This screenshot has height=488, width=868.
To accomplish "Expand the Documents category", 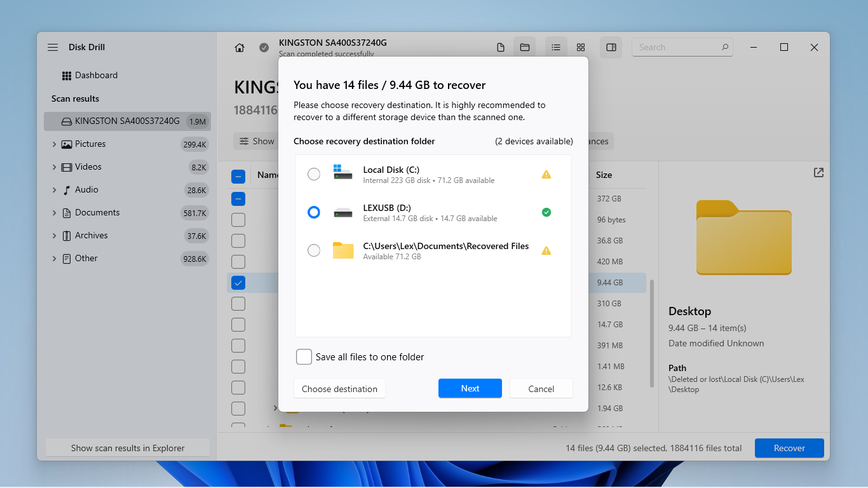I will 54,213.
